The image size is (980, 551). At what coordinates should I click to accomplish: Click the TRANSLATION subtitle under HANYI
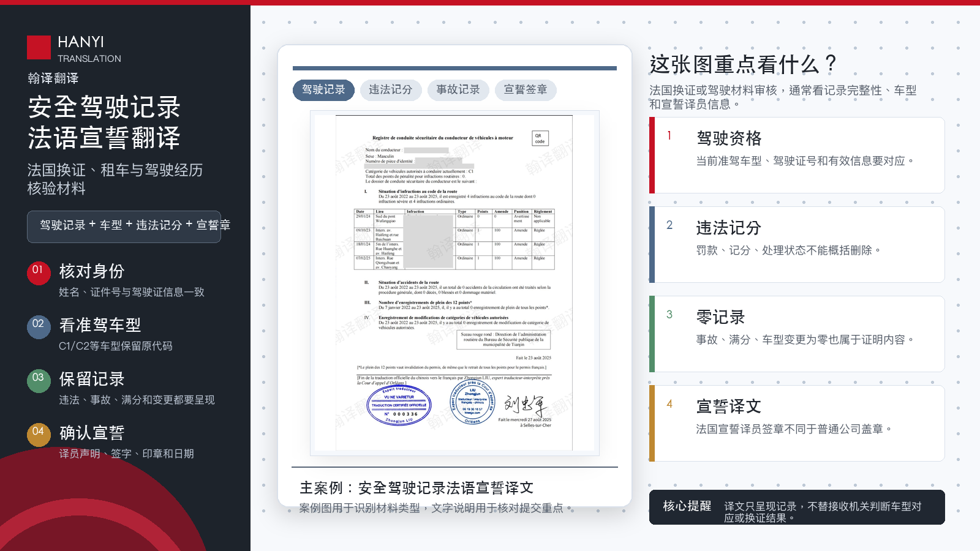click(89, 59)
